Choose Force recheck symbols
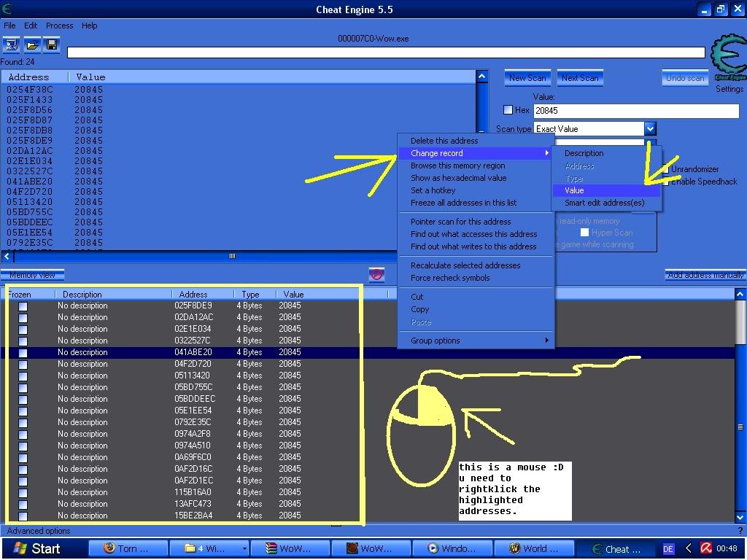 pos(476,278)
